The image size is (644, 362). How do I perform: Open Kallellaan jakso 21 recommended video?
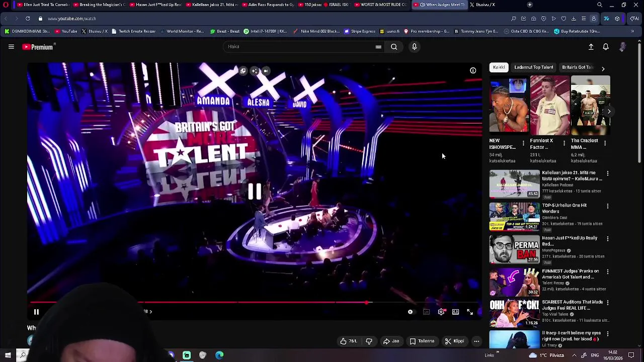click(514, 184)
